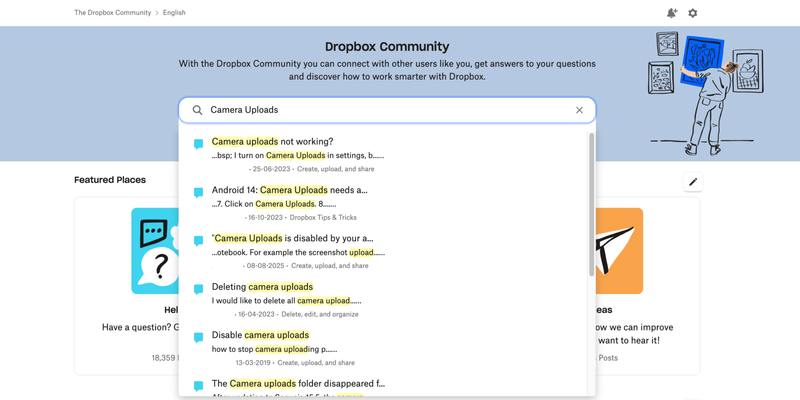800x400 pixels.
Task: Click chat icon beside 'Deleting camera uploads'
Action: 198,289
